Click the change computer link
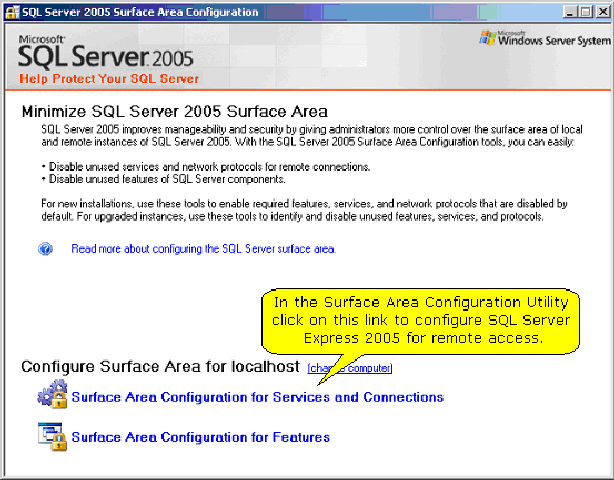The height and width of the screenshot is (480, 614). click(350, 368)
